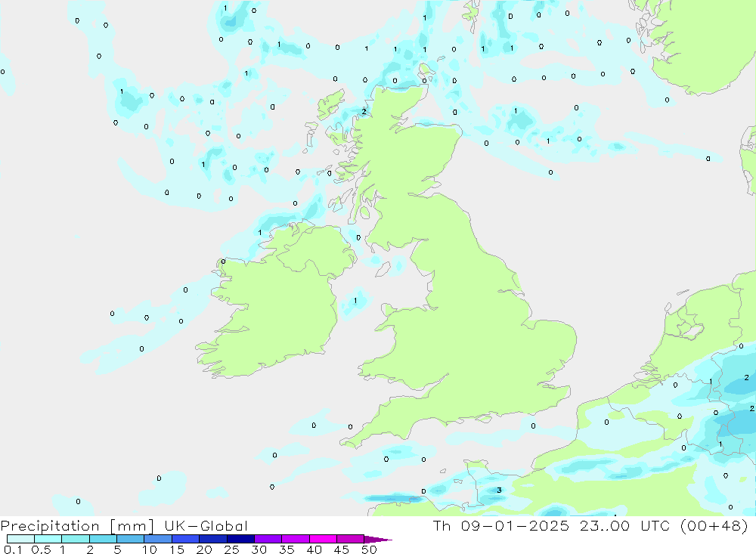Click the 35–40 mm violet legend swatch
The image size is (756, 554).
click(x=296, y=539)
